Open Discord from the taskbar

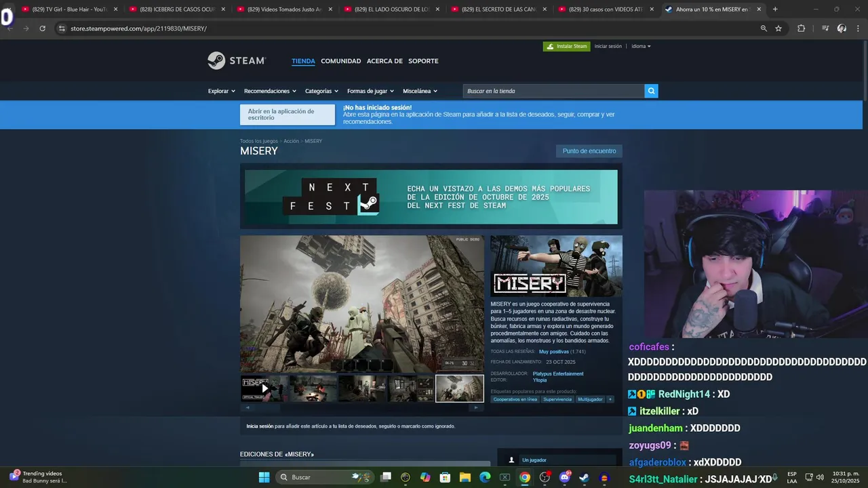[564, 477]
